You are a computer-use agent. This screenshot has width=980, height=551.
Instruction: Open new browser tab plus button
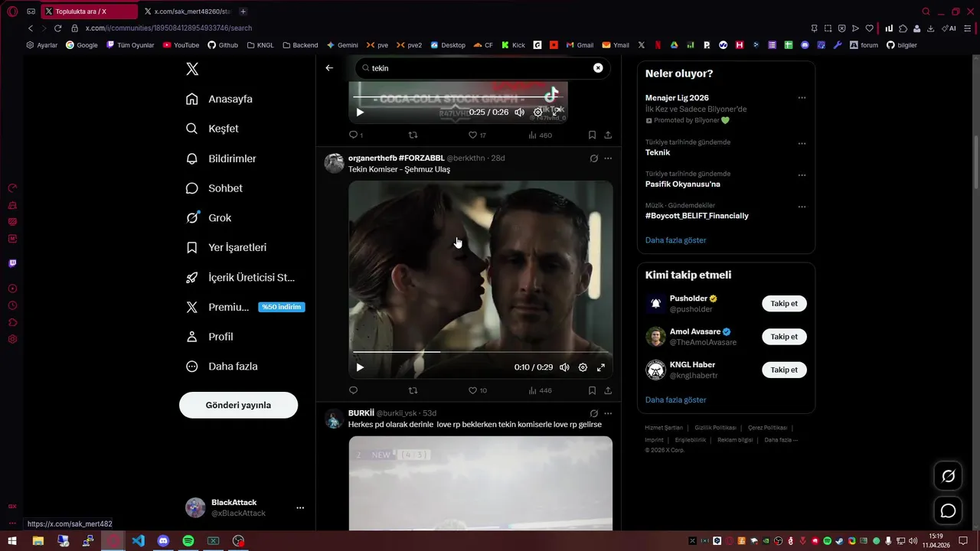tap(243, 11)
